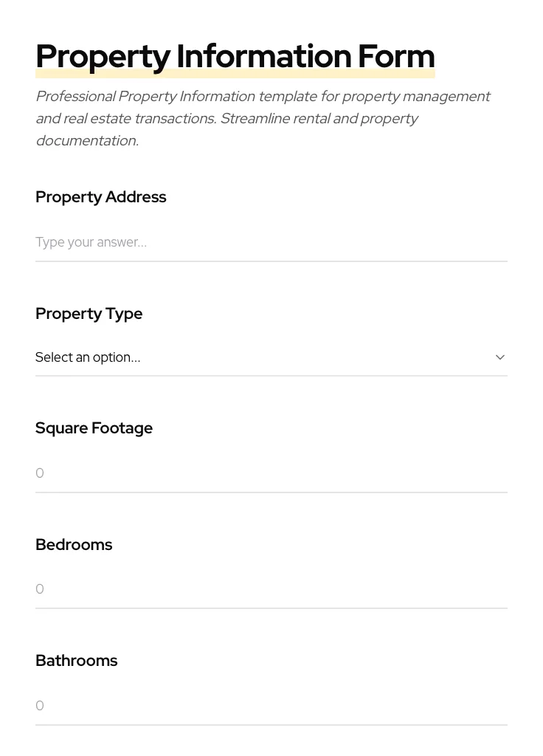This screenshot has height=756, width=543.
Task: Click the italic form description paragraph
Action: pos(263,118)
